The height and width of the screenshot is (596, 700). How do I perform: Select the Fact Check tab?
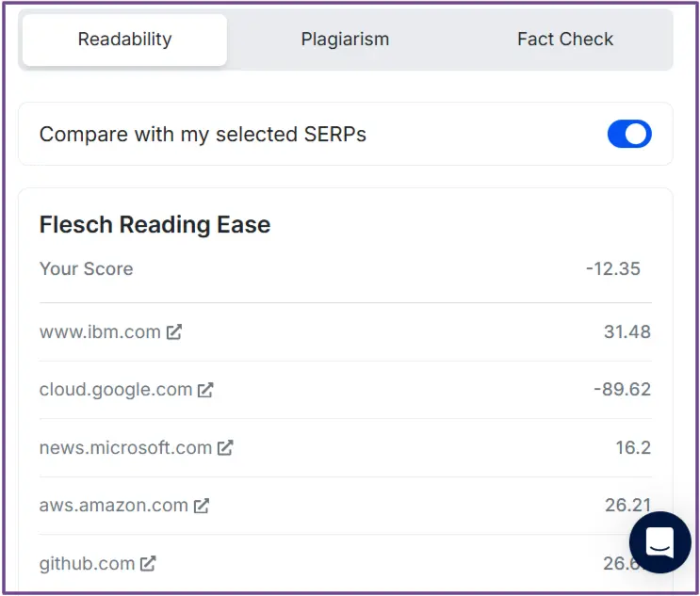[x=565, y=40]
